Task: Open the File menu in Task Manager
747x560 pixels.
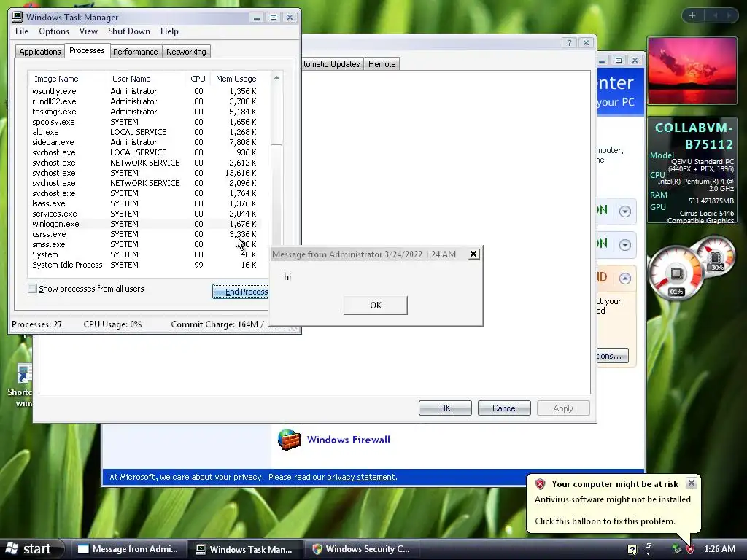Action: click(22, 31)
